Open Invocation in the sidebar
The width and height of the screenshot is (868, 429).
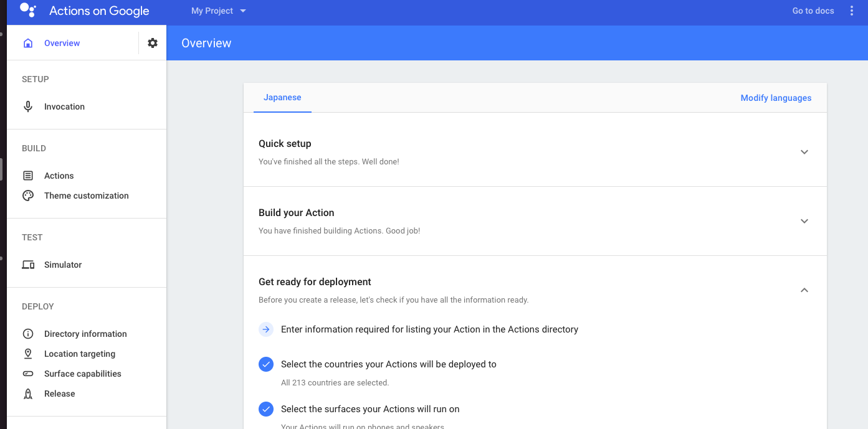[64, 106]
